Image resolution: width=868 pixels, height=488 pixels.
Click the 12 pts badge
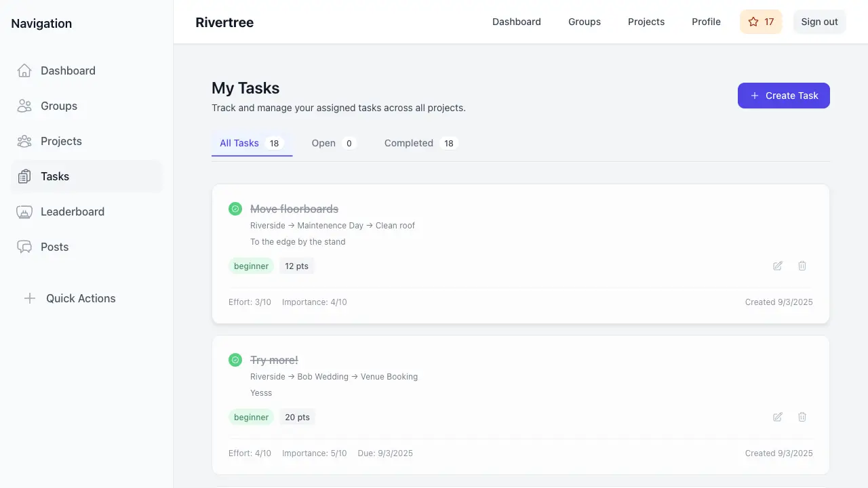pos(297,266)
